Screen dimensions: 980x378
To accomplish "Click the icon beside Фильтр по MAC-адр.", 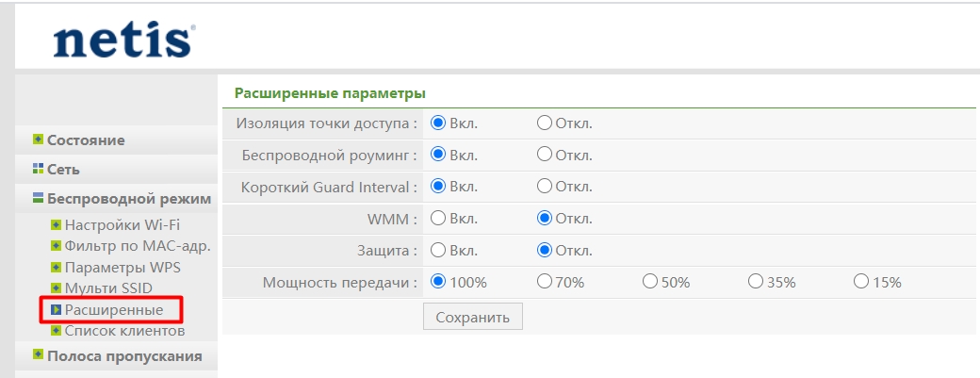I will 56,246.
